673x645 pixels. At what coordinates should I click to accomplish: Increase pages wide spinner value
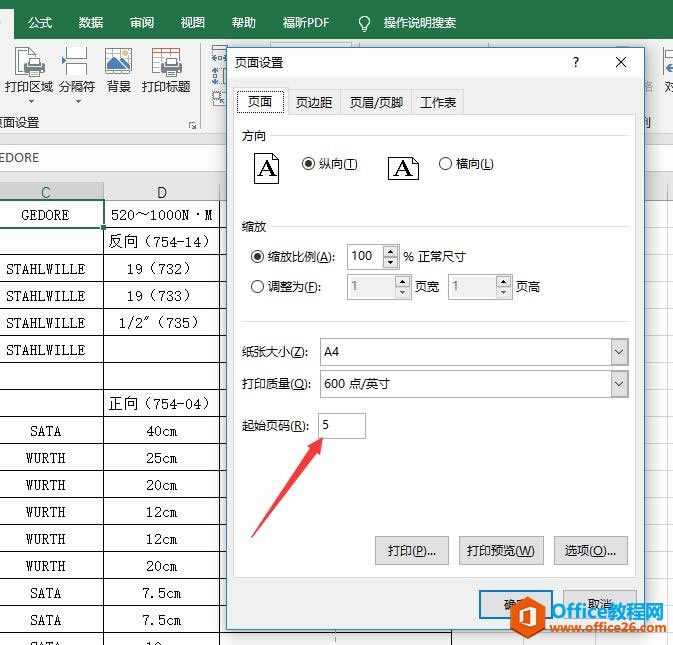point(402,282)
